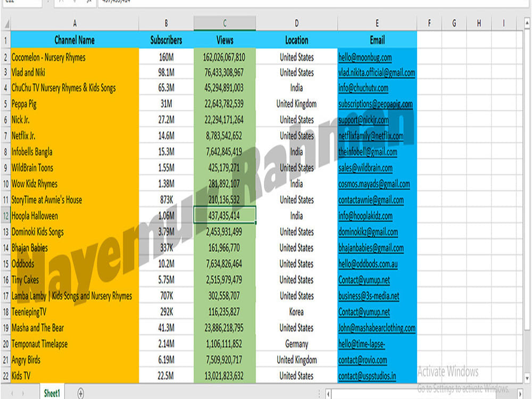Open business@3s-media.net link

[369, 296]
